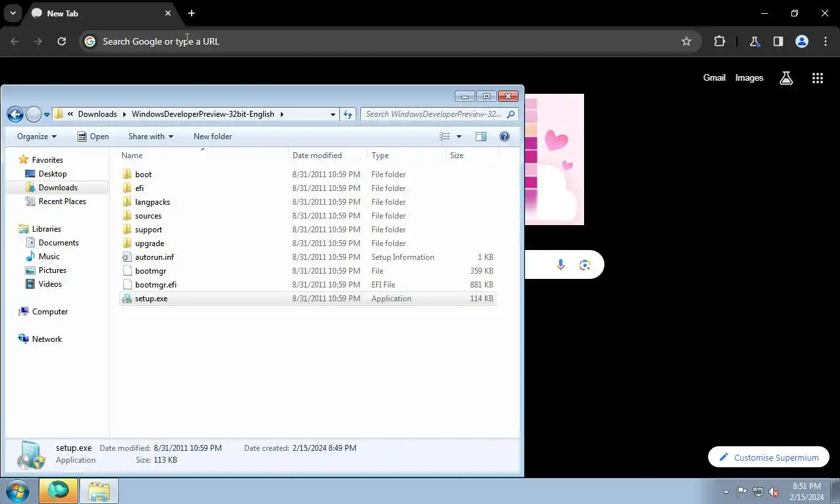Open the browser extensions puzzle icon
840x504 pixels.
tap(719, 41)
